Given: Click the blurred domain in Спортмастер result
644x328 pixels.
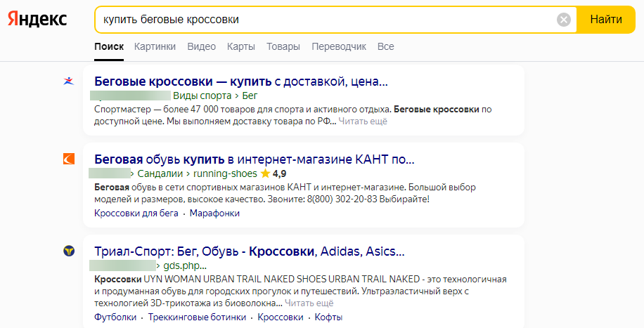Looking at the screenshot, I should (x=130, y=96).
